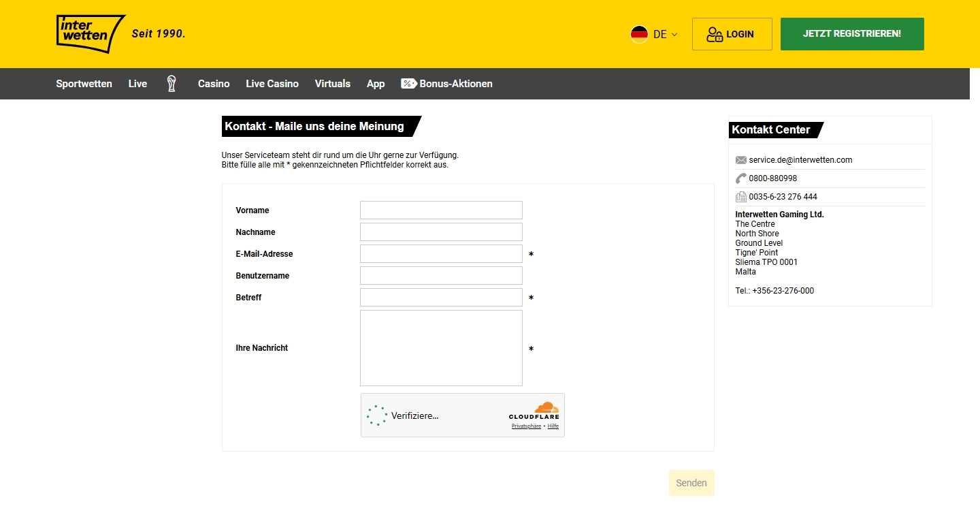Click the Seit 1990. slogan
This screenshot has height=519, width=980.
coord(159,33)
